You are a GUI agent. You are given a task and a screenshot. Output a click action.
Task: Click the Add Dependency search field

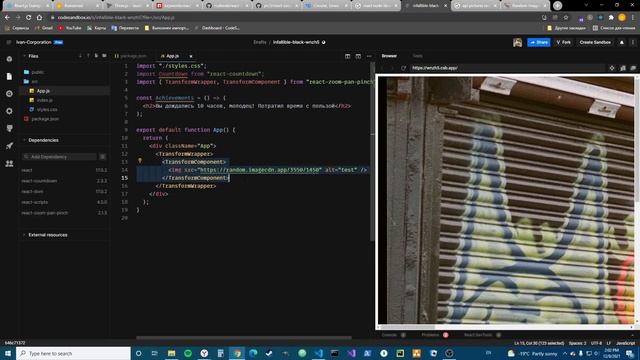click(60, 157)
